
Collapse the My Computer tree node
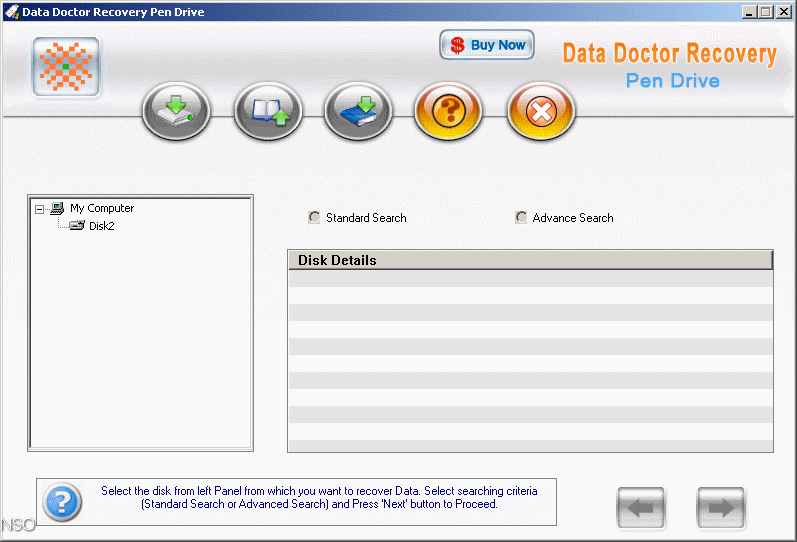(x=39, y=209)
